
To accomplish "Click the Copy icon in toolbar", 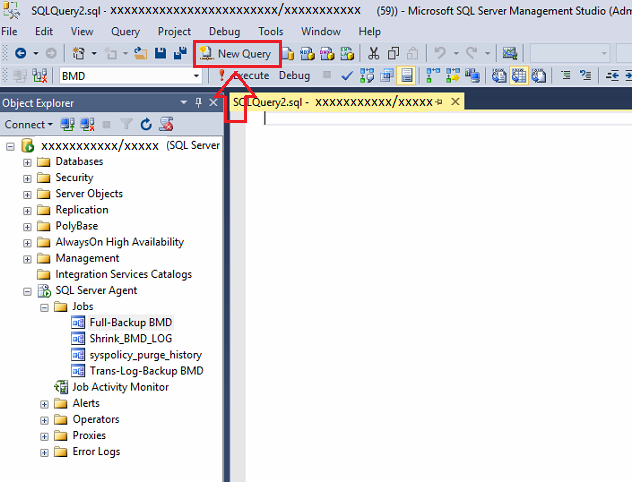I will coord(393,53).
